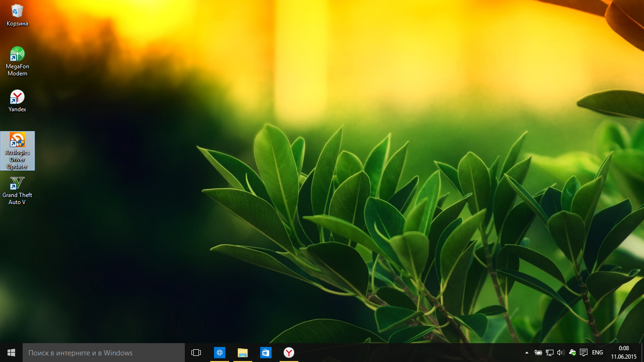Open the network connection tray icon

[x=550, y=353]
